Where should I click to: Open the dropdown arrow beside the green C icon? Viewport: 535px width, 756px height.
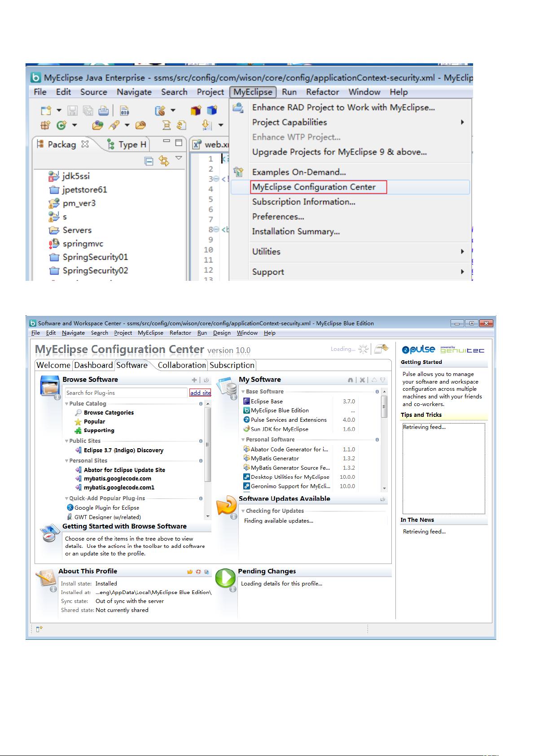coord(74,125)
